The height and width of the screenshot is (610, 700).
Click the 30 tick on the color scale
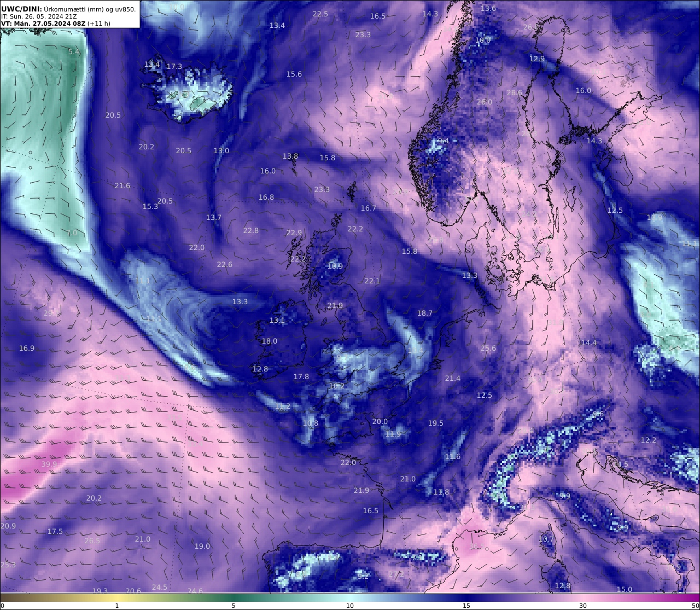click(583, 606)
